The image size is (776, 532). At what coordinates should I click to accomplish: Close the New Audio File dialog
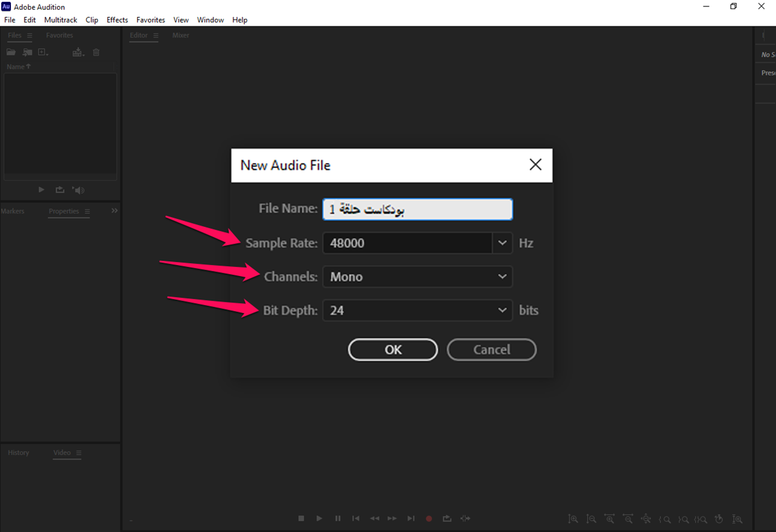(535, 165)
